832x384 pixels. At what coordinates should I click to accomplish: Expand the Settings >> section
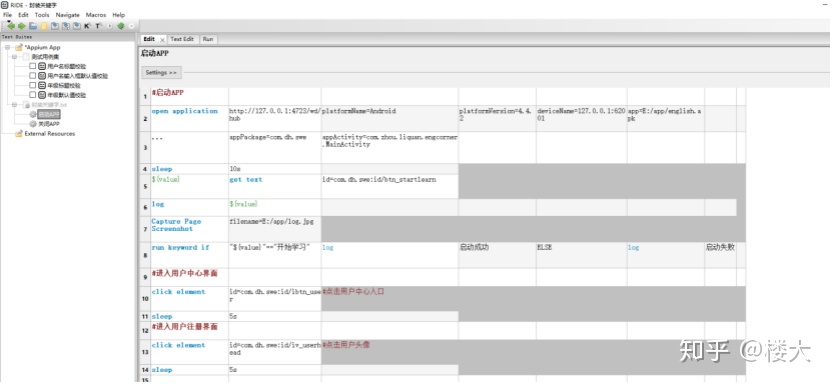click(161, 72)
